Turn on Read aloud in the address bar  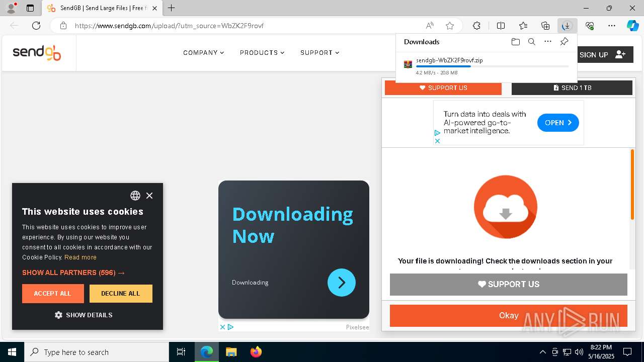coord(430,26)
